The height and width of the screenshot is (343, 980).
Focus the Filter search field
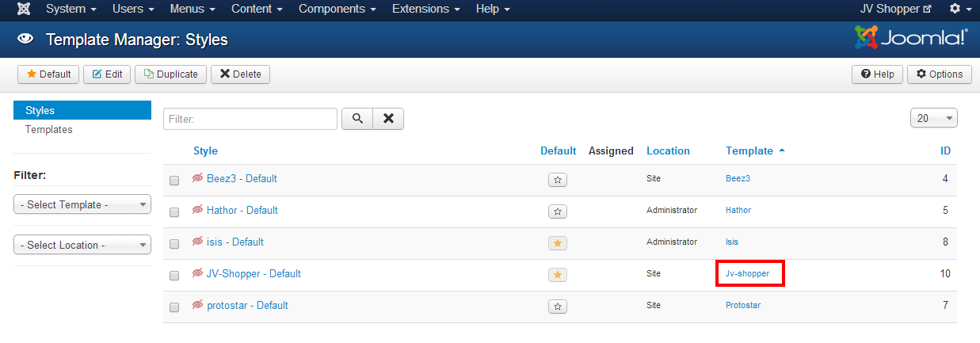[250, 119]
